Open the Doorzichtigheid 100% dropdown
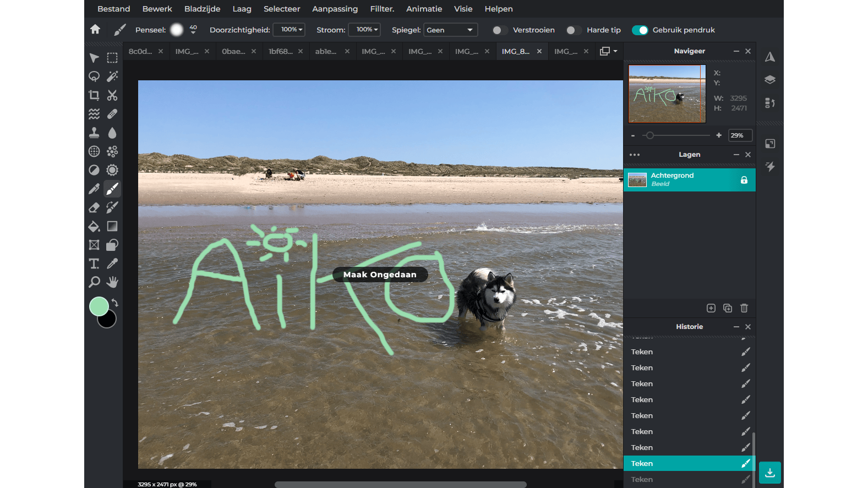868x488 pixels. tap(289, 30)
